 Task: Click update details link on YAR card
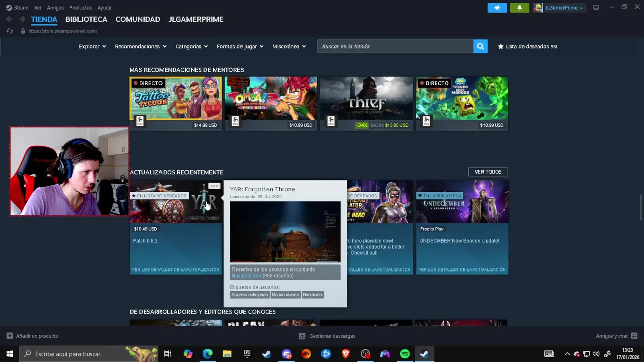coord(176,269)
